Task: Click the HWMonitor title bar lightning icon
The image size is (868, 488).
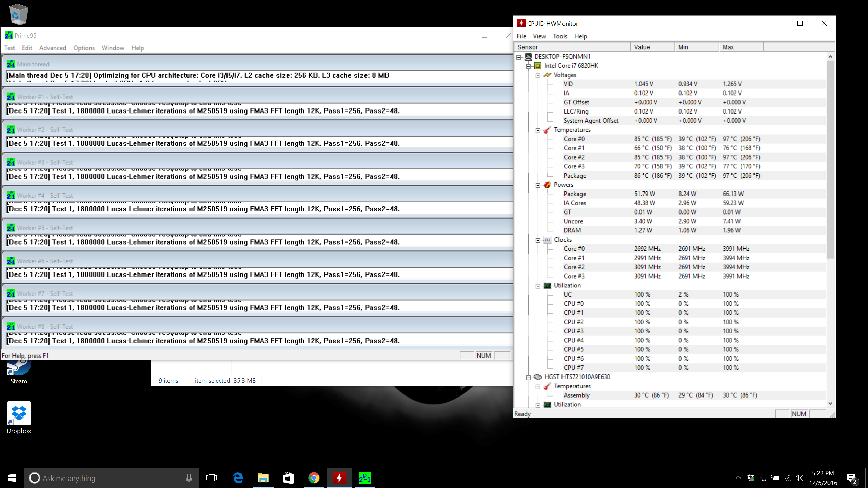Action: point(521,23)
